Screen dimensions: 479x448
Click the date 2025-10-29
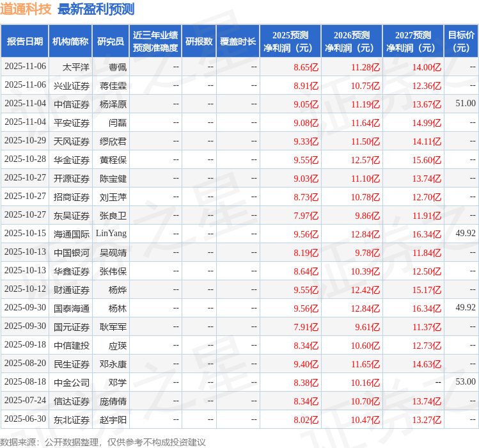pyautogui.click(x=25, y=140)
